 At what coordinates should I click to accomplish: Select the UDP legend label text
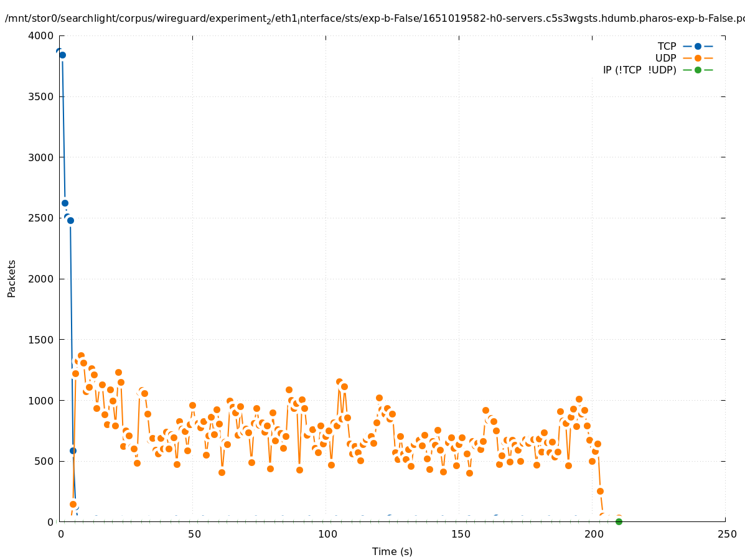[665, 58]
